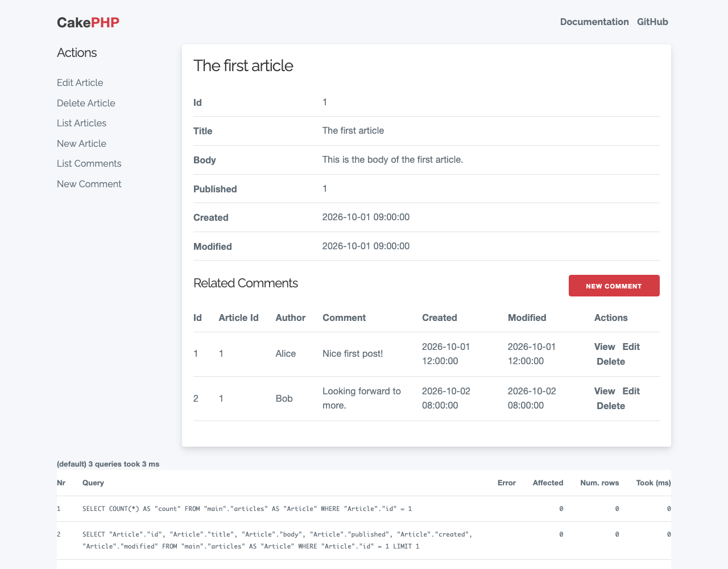
Task: Click the Affected column header in query log
Action: click(548, 483)
